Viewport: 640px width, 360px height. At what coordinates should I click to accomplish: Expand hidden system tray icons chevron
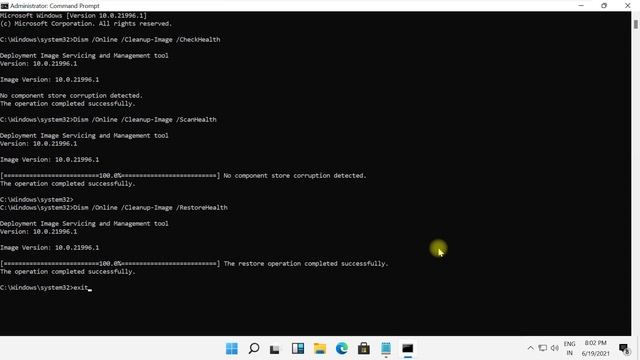click(x=530, y=348)
